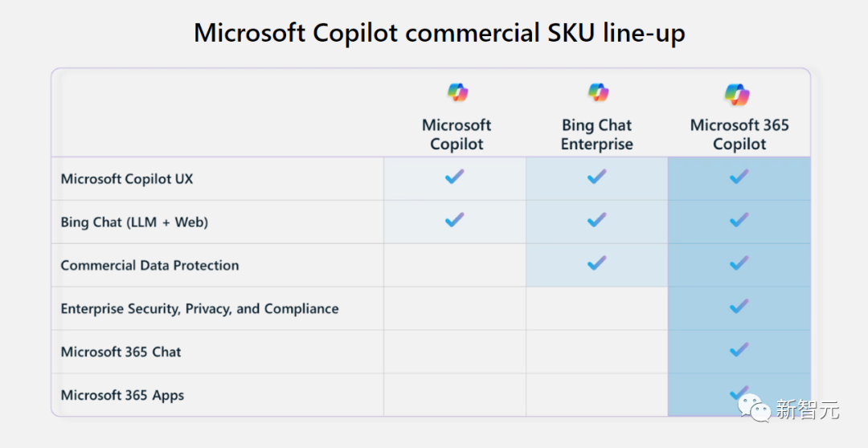Screen dimensions: 868x448
Task: Click Enterprise Security, Privacy, and Compliance label
Action: point(199,309)
